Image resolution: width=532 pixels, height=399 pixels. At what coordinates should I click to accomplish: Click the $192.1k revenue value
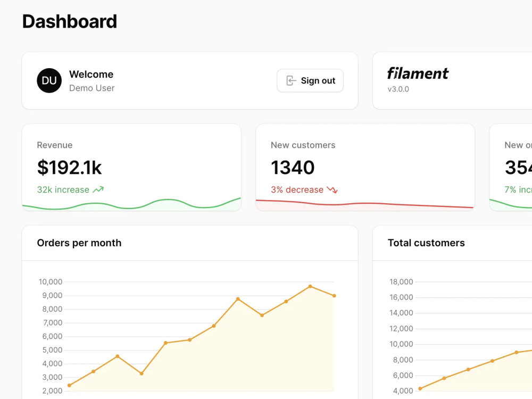[69, 168]
